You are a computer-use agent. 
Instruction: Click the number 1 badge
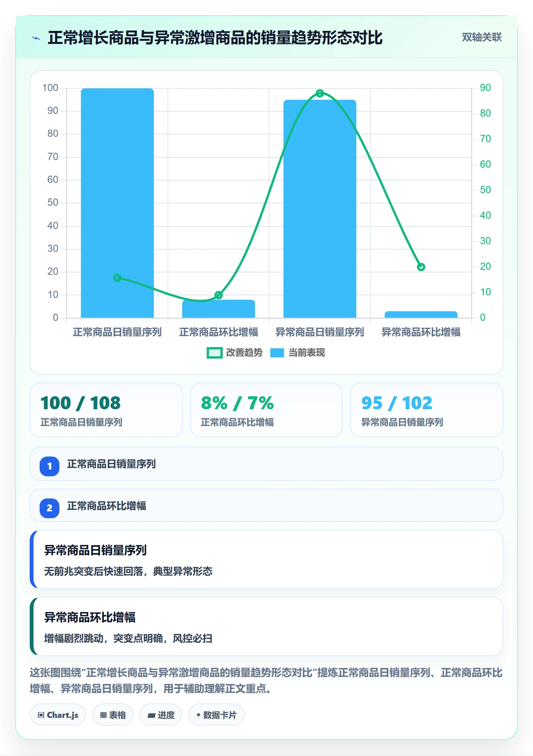pos(49,466)
